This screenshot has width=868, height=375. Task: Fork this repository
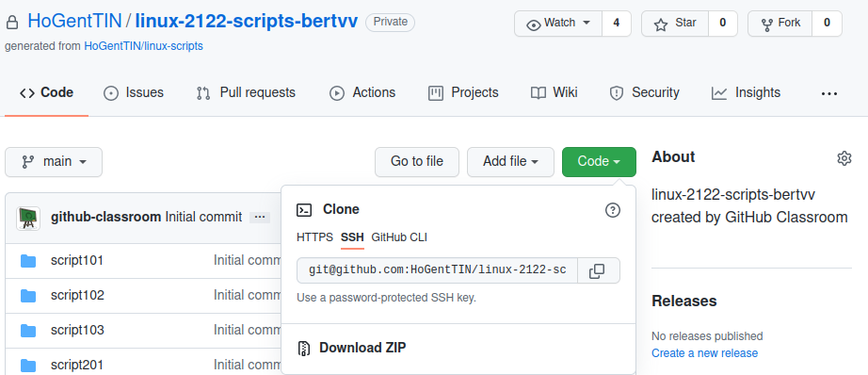click(x=780, y=24)
